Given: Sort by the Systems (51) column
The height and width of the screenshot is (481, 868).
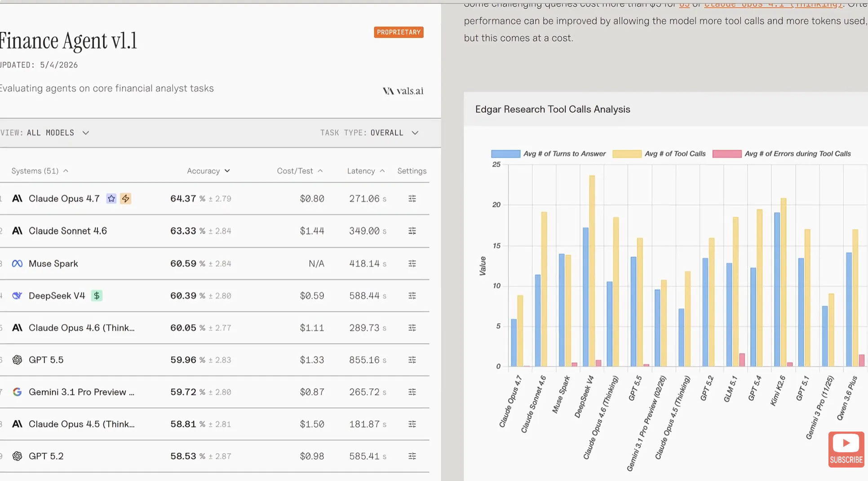Looking at the screenshot, I should 40,171.
